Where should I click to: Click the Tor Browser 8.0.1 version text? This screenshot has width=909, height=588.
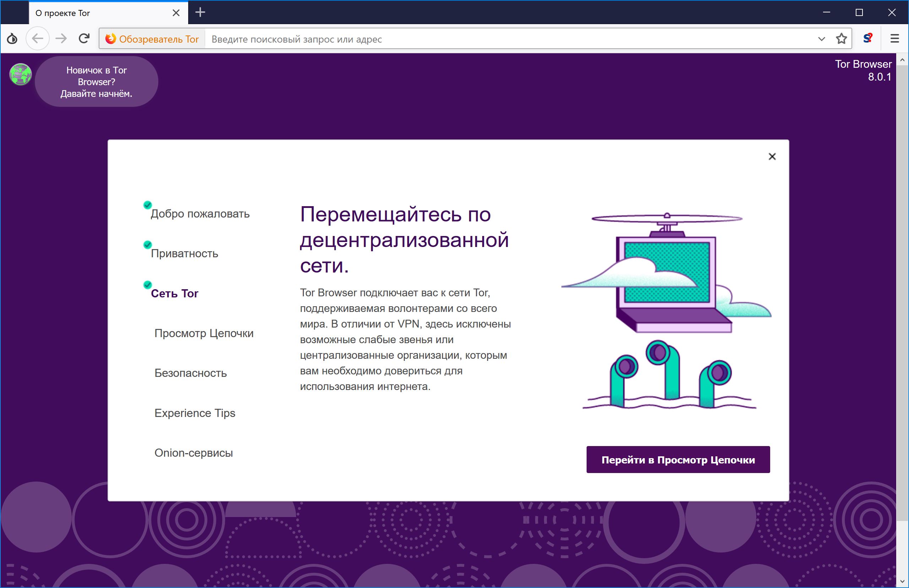863,70
